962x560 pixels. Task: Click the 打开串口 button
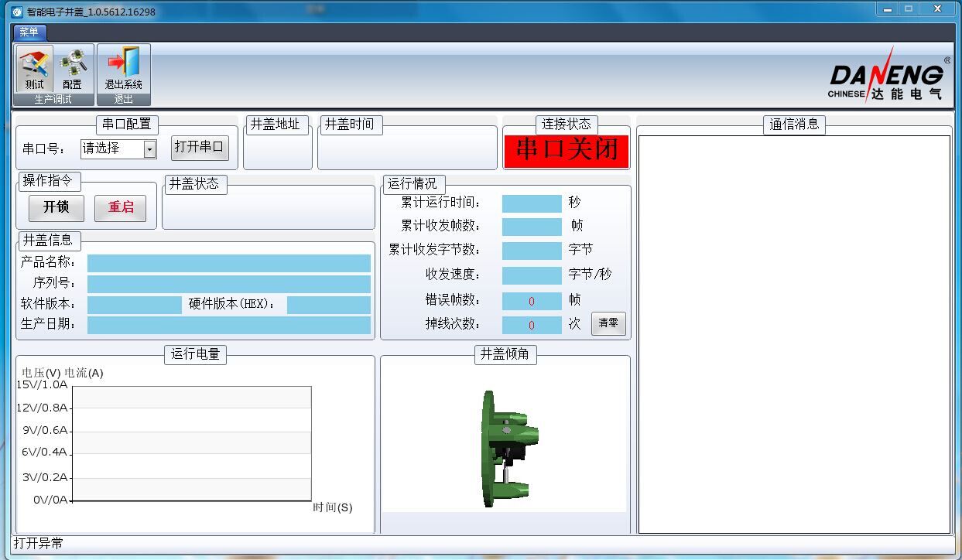tap(200, 147)
